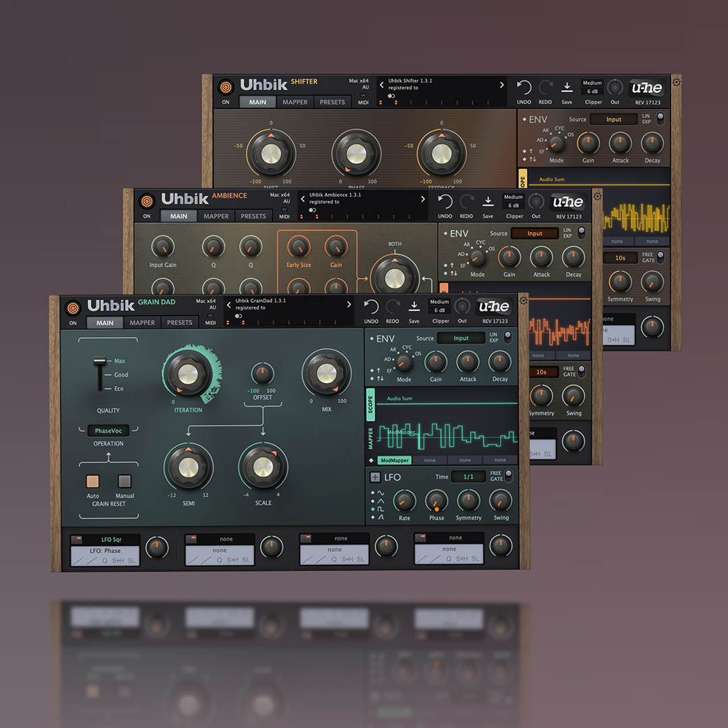Click Redo arrow in Grain Dad window
This screenshot has width=728, height=728.
coord(392,307)
